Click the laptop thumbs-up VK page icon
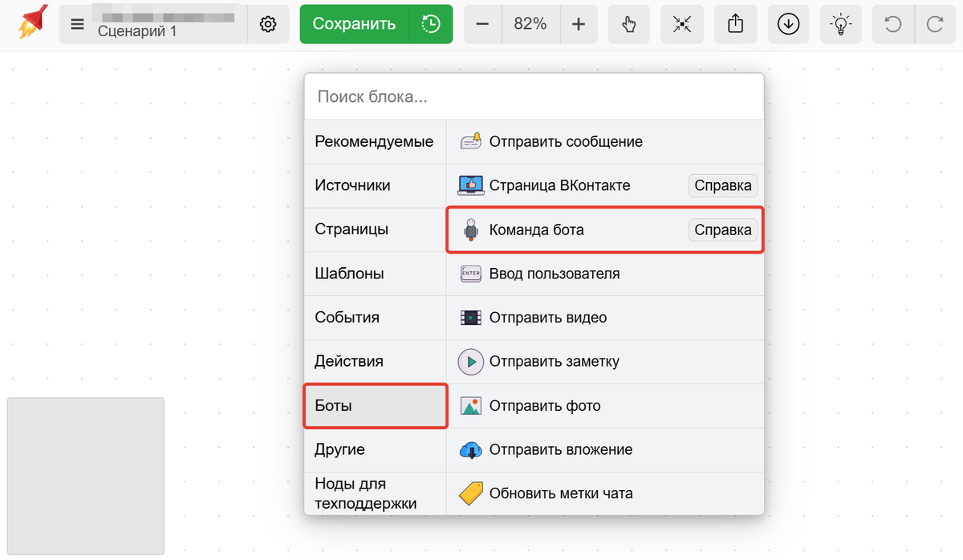Image resolution: width=963 pixels, height=560 pixels. tap(471, 185)
